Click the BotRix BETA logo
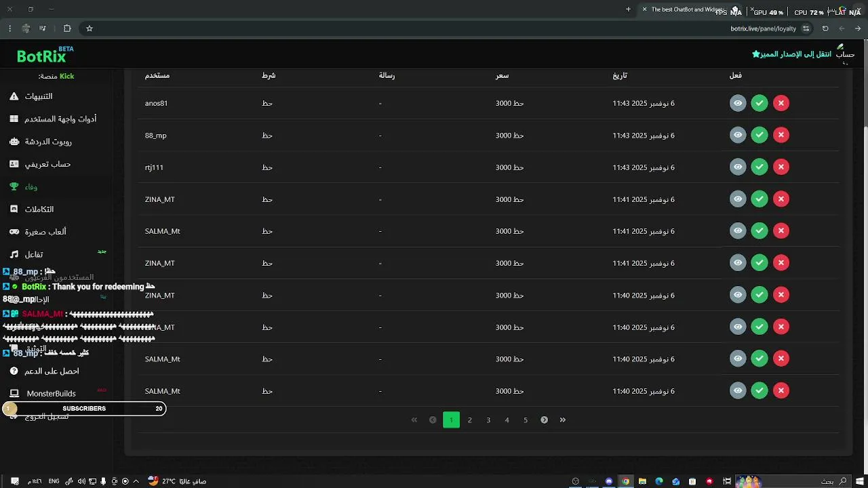Screen dimensions: 868x488 [x=45, y=56]
